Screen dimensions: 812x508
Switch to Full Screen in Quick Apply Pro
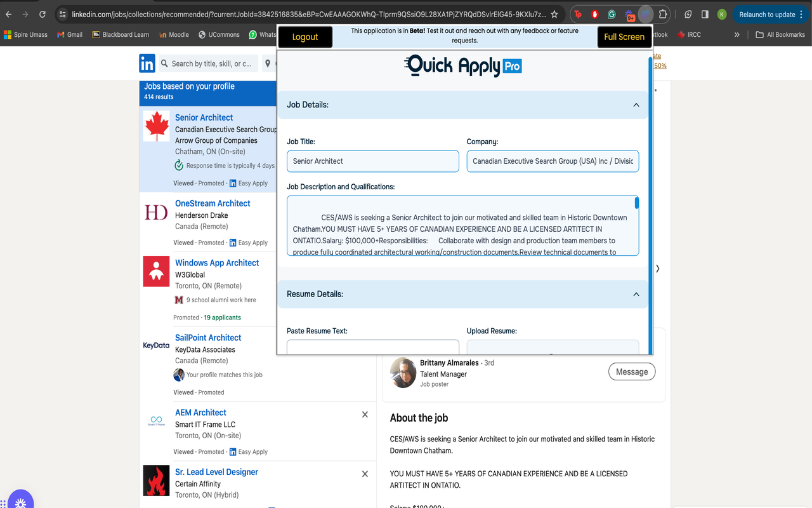[624, 36]
